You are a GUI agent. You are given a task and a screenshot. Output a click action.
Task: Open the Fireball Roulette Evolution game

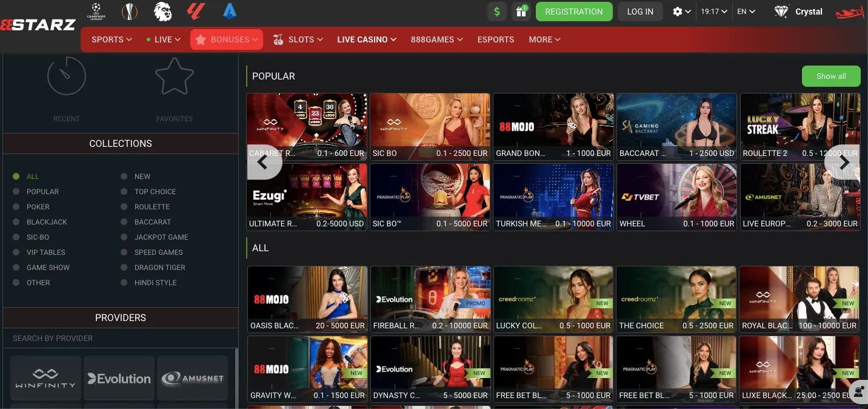(x=430, y=299)
